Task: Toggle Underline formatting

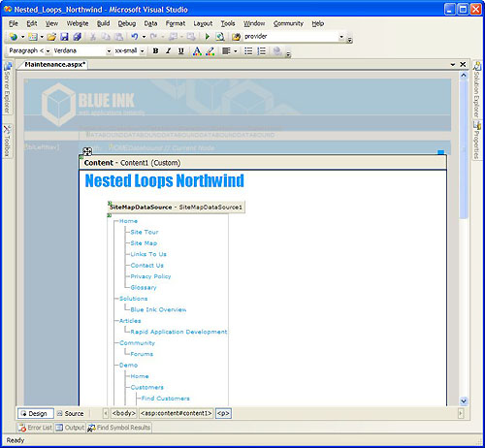Action: pos(181,51)
